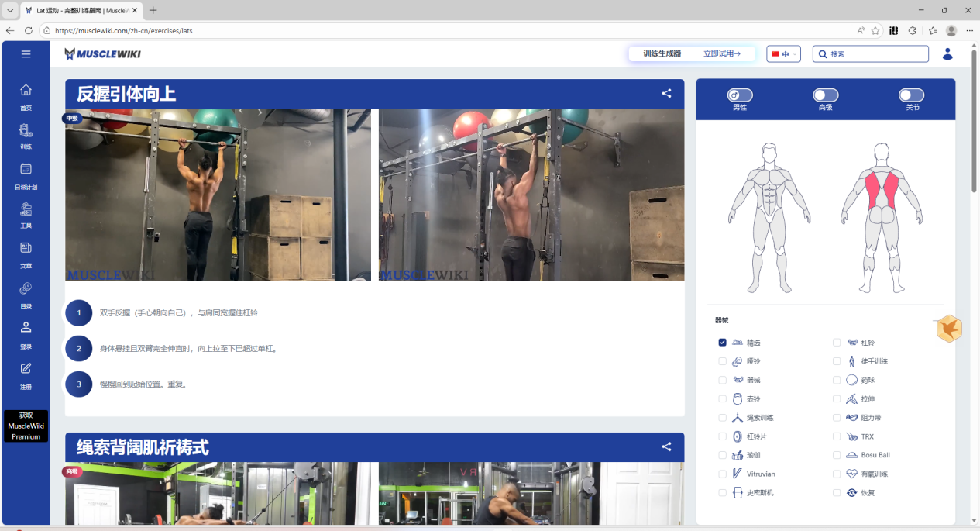
Task: Open browser settings and more menu
Action: click(969, 30)
